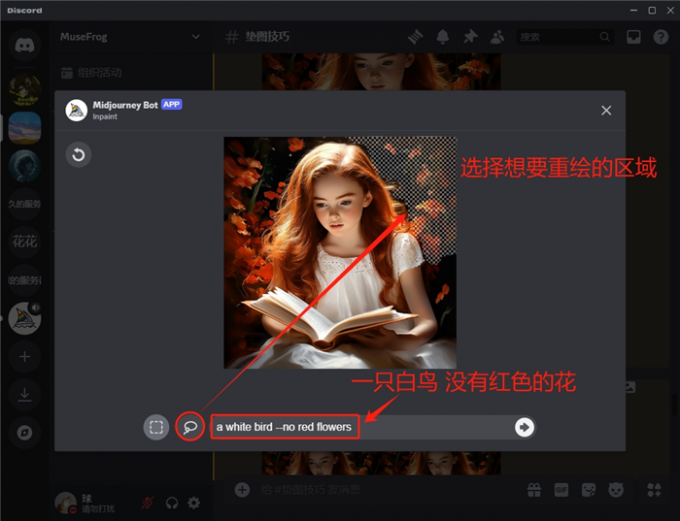This screenshot has width=680, height=521.
Task: Open the MuseFrog server dropdown
Action: coord(130,37)
